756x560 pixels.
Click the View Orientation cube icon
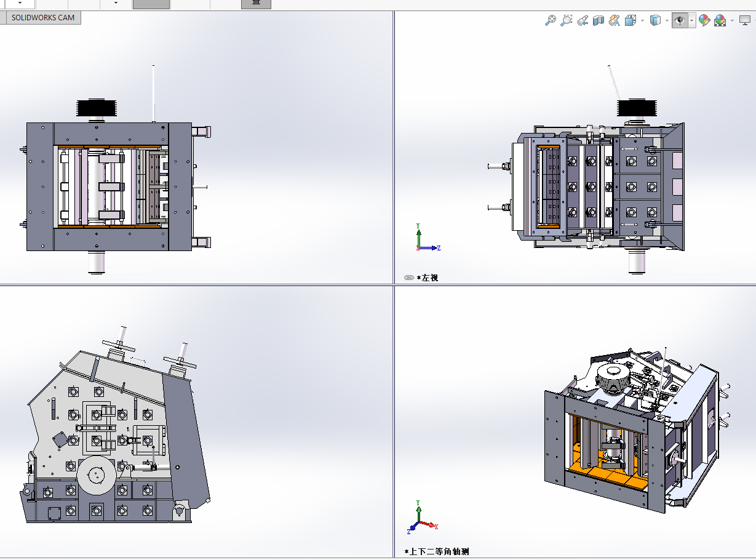coord(630,20)
